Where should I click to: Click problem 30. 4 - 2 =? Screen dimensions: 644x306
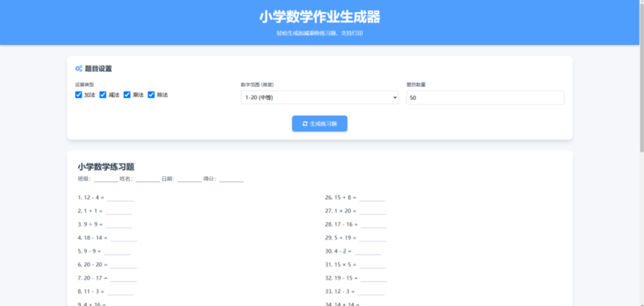[338, 251]
